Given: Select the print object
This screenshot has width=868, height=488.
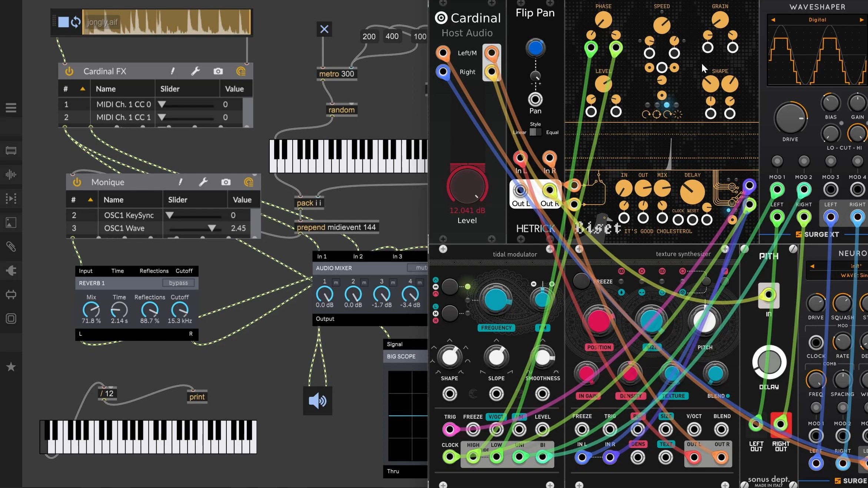Looking at the screenshot, I should point(197,397).
